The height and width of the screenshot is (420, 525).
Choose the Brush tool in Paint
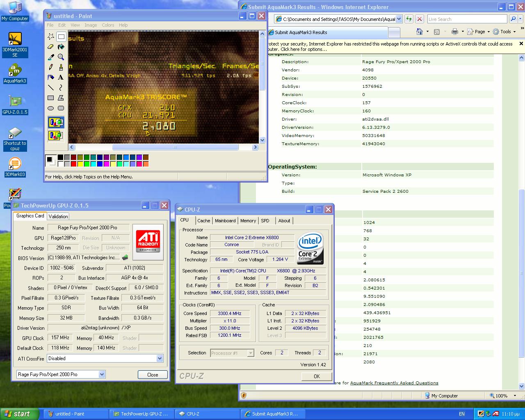point(61,67)
